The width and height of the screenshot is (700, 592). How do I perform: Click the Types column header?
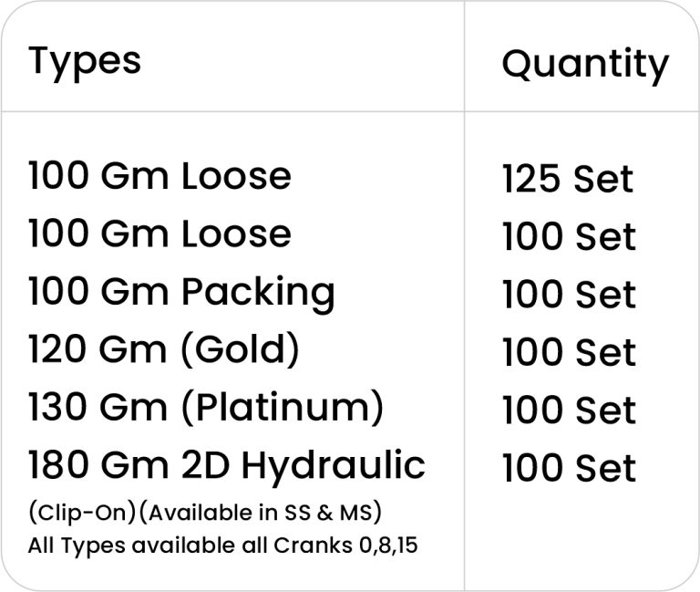[85, 61]
